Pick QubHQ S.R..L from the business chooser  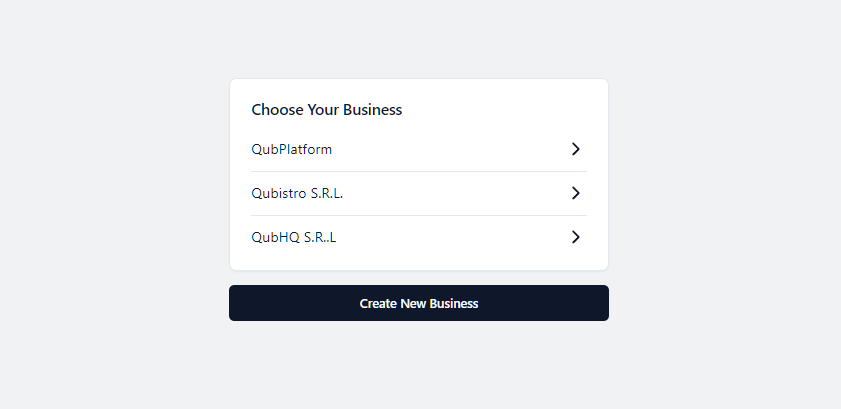(419, 237)
